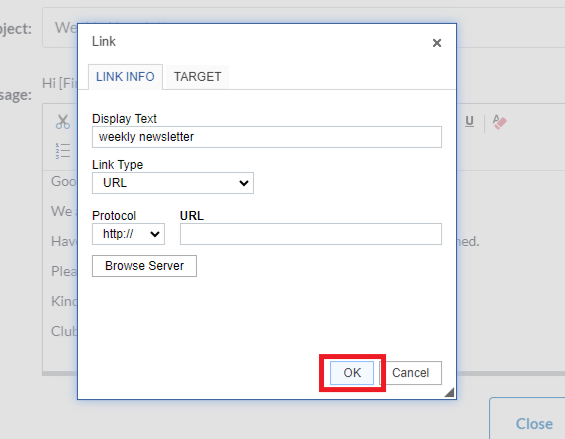Click the Display Text field
Image resolution: width=565 pixels, height=439 pixels.
[x=267, y=137]
